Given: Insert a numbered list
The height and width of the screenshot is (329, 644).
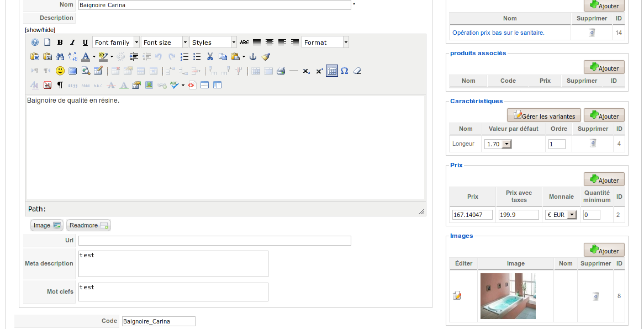Looking at the screenshot, I should [x=185, y=57].
